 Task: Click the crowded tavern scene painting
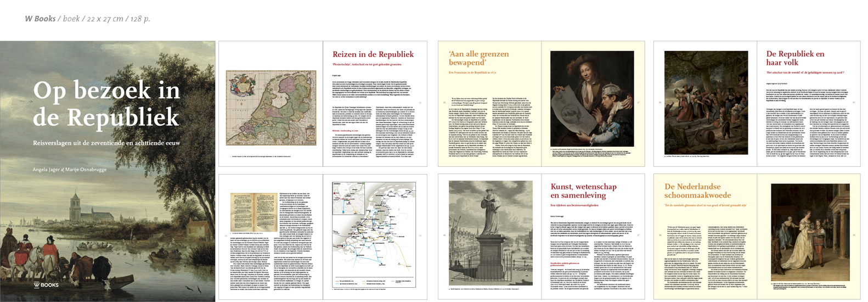click(x=706, y=103)
